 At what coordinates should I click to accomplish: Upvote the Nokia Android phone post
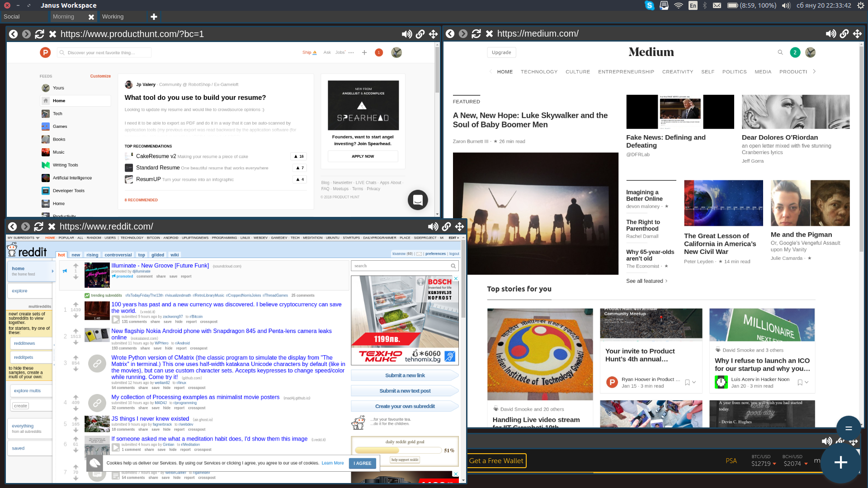point(75,331)
